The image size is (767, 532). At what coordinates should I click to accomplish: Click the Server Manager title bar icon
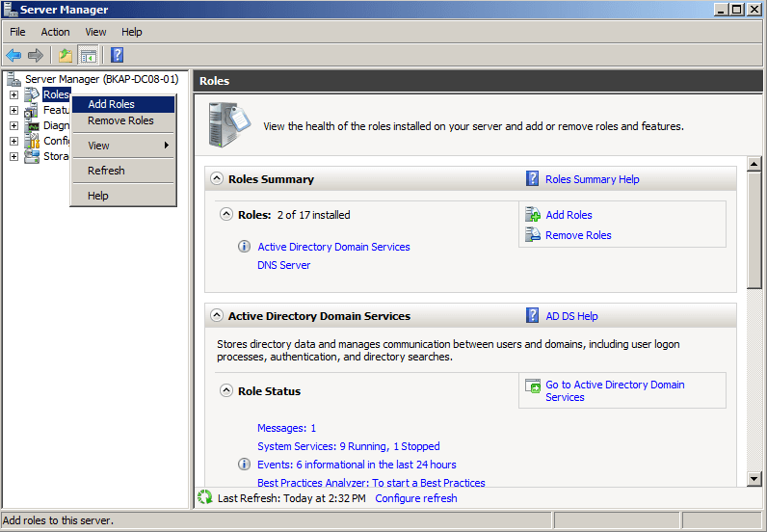click(11, 9)
